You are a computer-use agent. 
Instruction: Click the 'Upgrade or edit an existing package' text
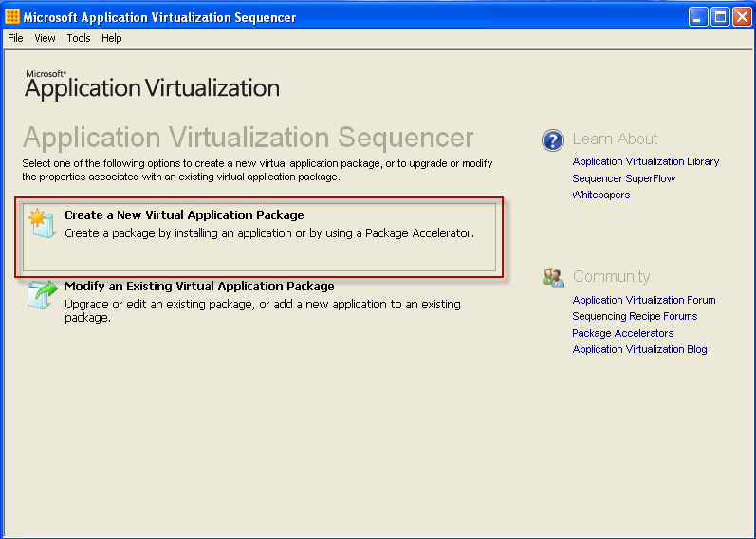pyautogui.click(x=263, y=310)
